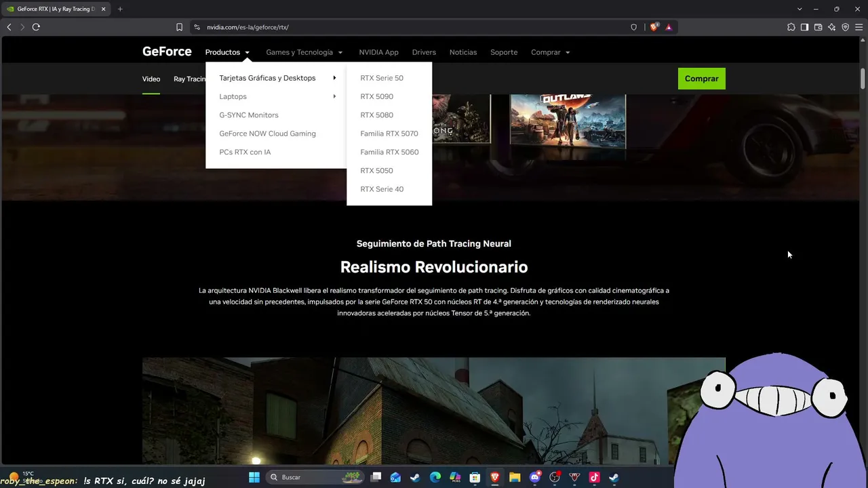Open the Brave Wallet icon
This screenshot has height=488, width=868.
818,27
